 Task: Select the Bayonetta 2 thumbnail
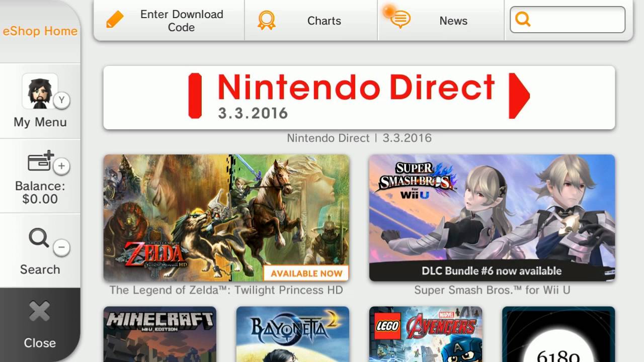pyautogui.click(x=293, y=334)
